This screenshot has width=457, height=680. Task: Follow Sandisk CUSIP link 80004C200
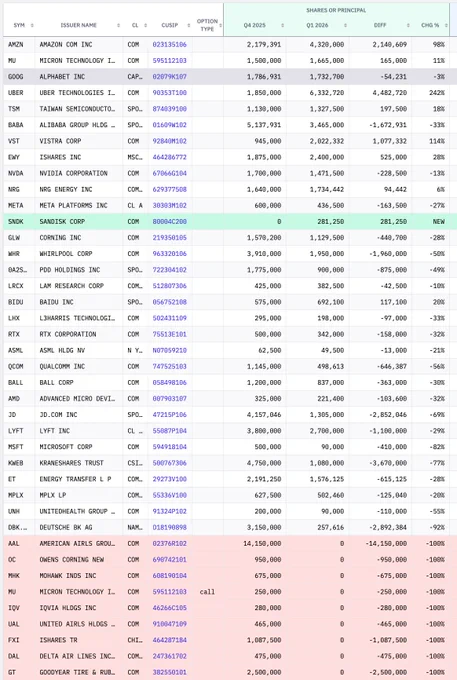[x=169, y=222]
